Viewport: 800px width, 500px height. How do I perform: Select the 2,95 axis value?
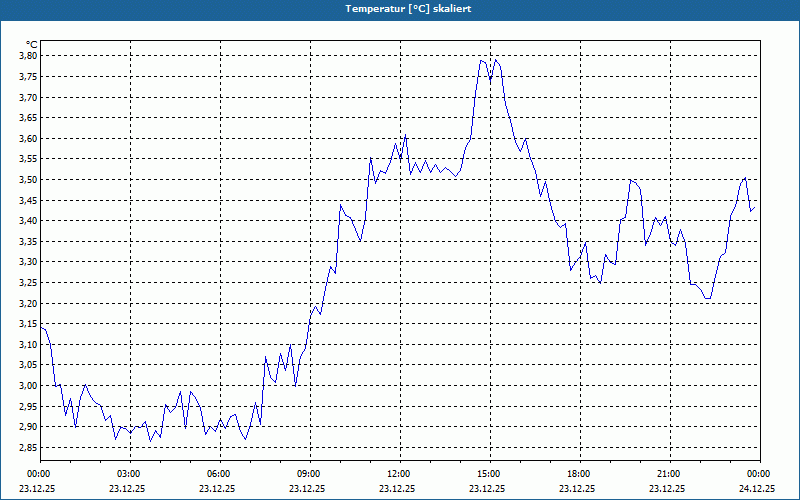tap(29, 406)
